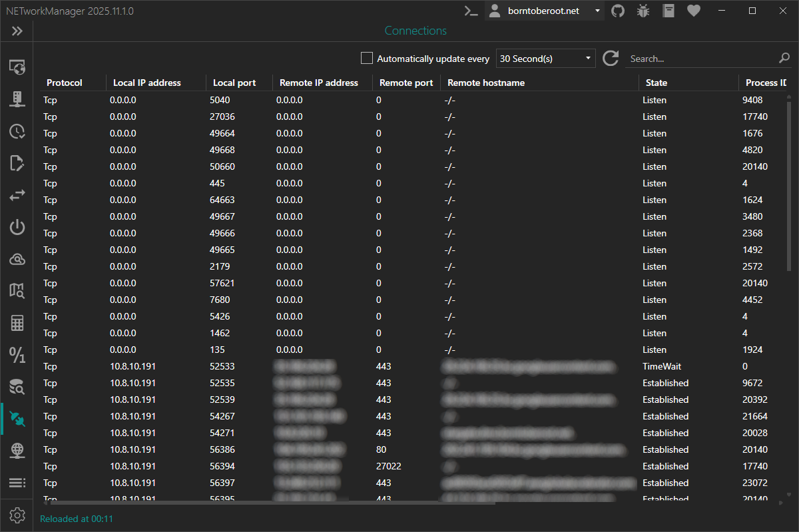Image resolution: width=799 pixels, height=532 pixels.
Task: Open the globe network icon below Connections
Action: (17, 451)
